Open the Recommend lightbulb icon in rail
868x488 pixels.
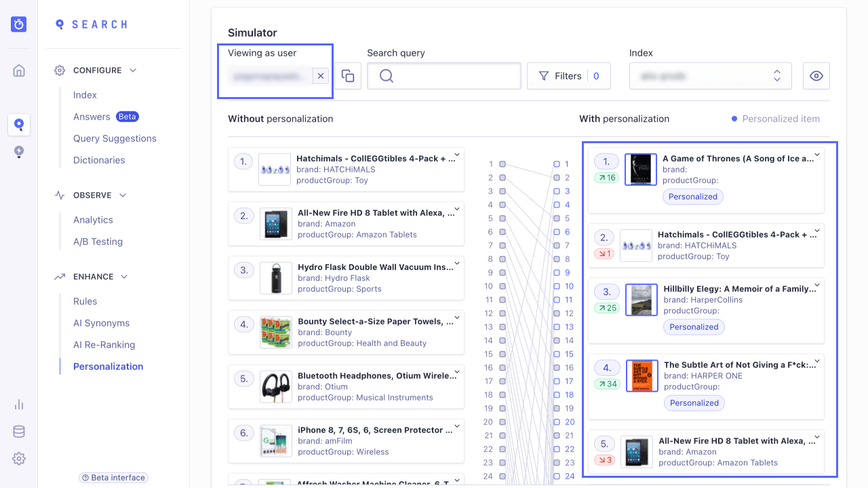click(x=19, y=151)
